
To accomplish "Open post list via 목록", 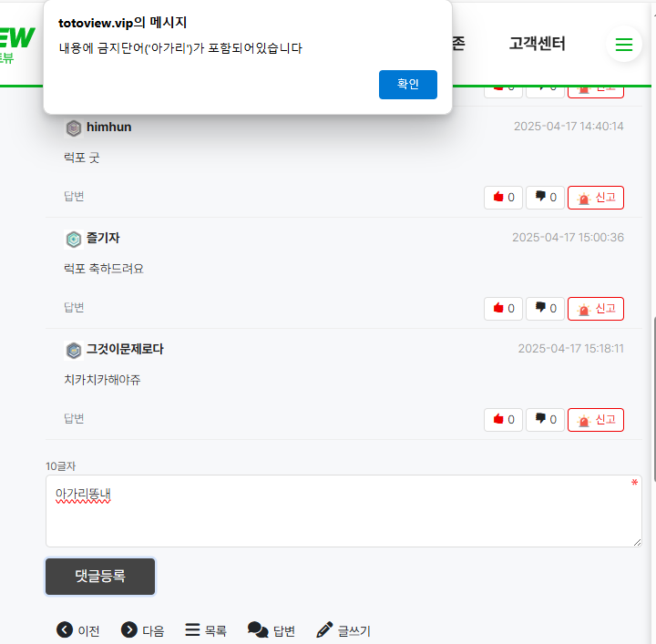I will [206, 630].
